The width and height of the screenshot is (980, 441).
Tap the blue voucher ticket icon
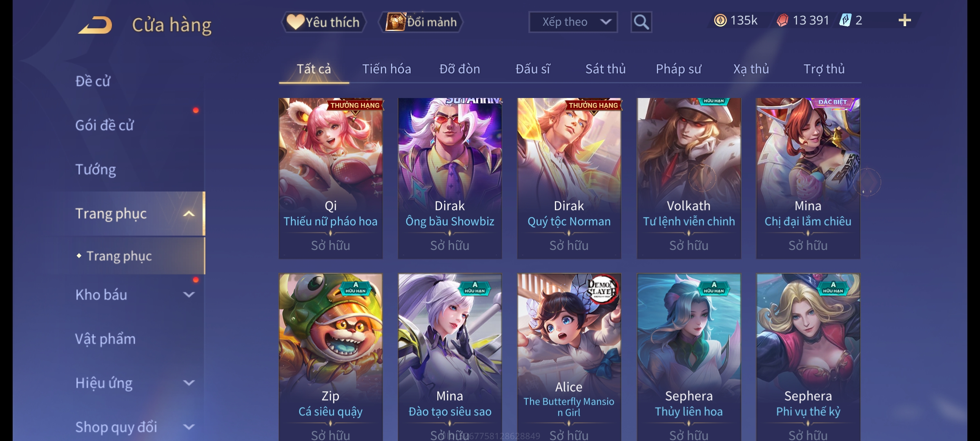coord(845,20)
